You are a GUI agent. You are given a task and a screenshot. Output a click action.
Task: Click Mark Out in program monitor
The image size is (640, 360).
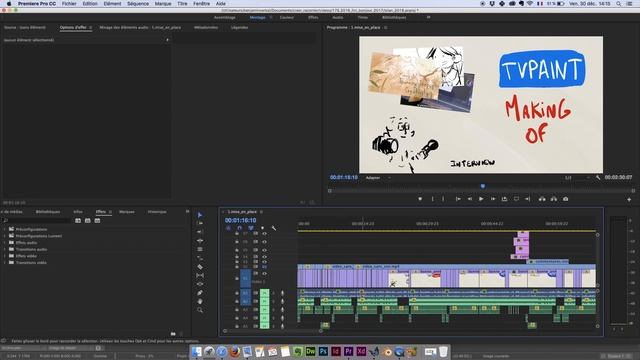coord(443,199)
